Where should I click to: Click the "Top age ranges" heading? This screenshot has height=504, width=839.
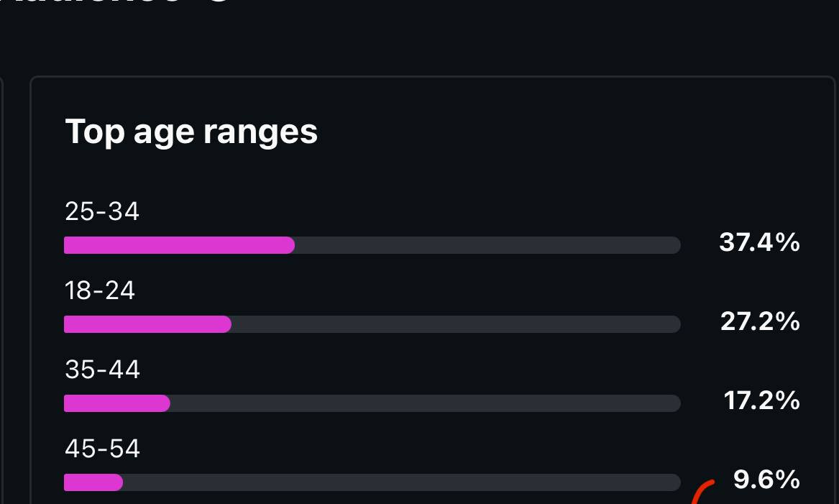pos(191,132)
